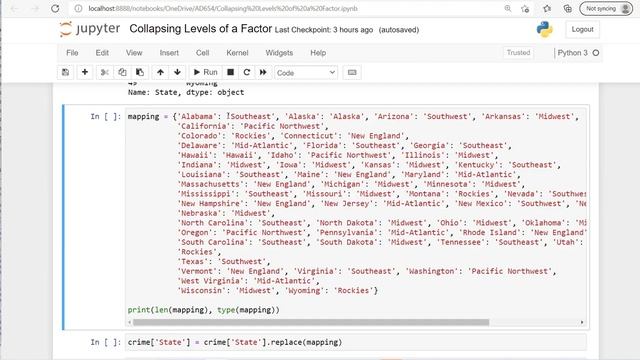Click the 'Nebraska': 'Midwest' line
Viewport: 640px width, 360px height.
point(227,213)
